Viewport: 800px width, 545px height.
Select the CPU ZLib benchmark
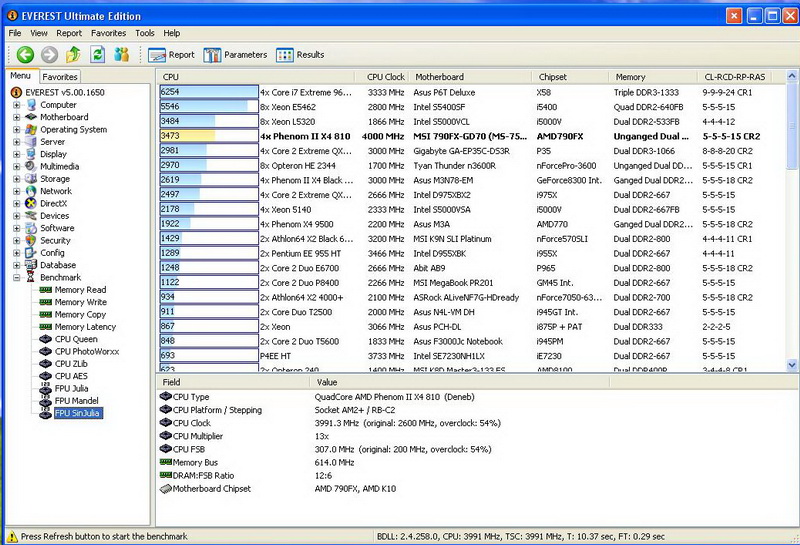coord(71,364)
